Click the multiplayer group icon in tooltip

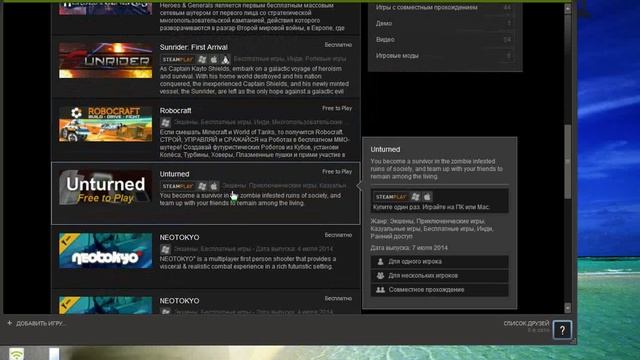pyautogui.click(x=380, y=276)
